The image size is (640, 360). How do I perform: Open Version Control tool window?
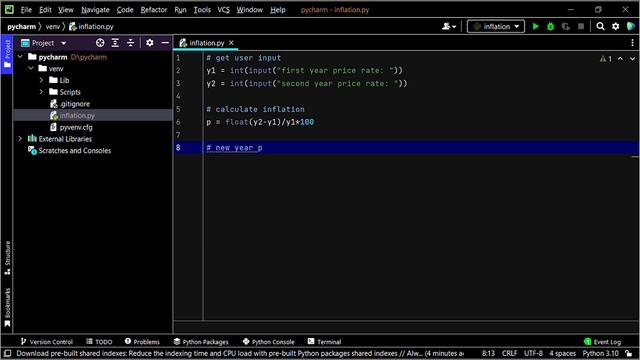(x=47, y=342)
